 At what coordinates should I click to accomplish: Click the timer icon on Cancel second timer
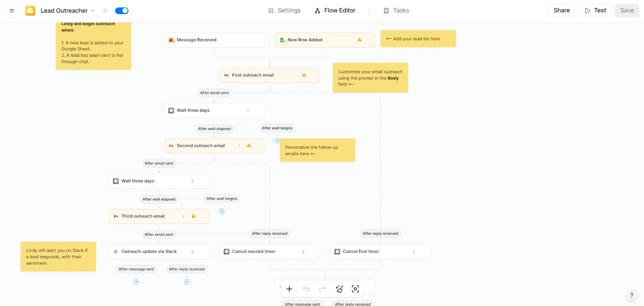pos(227,252)
